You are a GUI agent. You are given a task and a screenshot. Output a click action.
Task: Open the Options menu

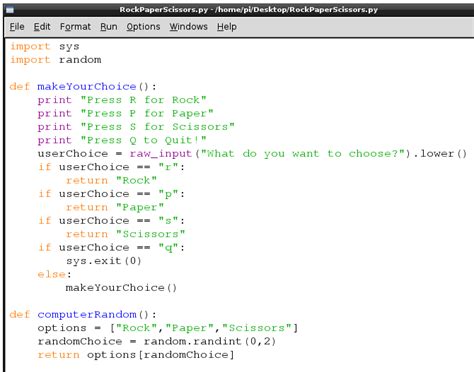click(x=143, y=27)
